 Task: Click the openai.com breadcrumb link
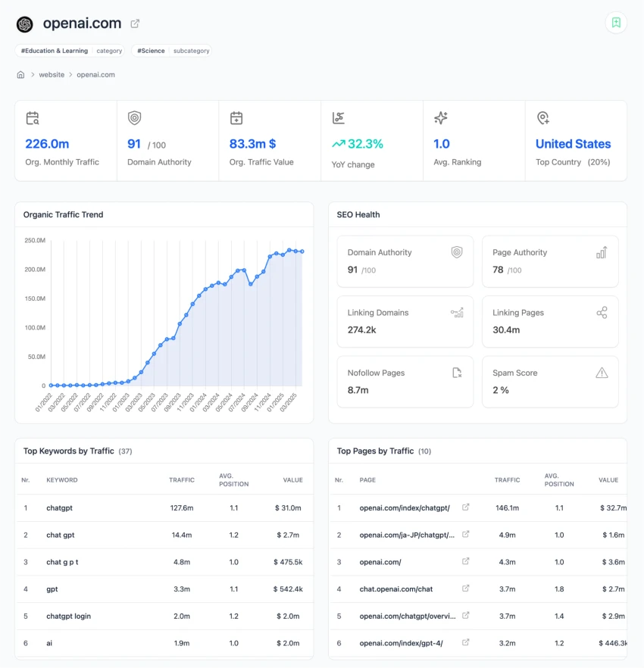coord(95,74)
